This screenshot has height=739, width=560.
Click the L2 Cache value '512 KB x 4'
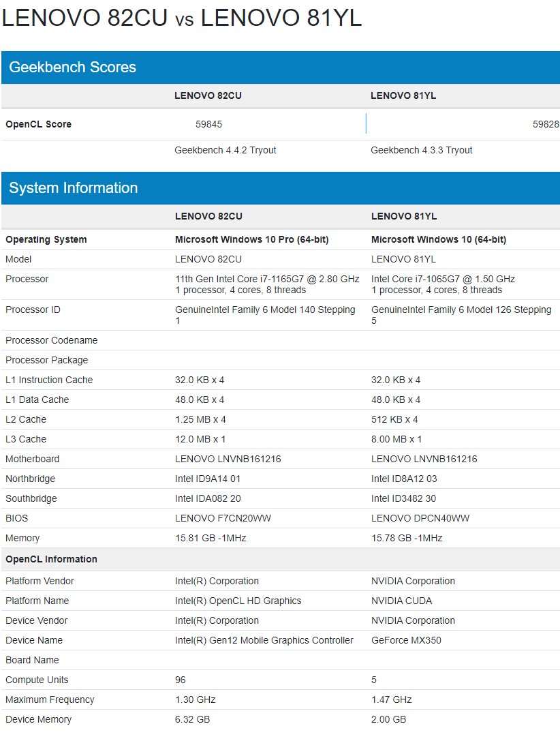394,419
